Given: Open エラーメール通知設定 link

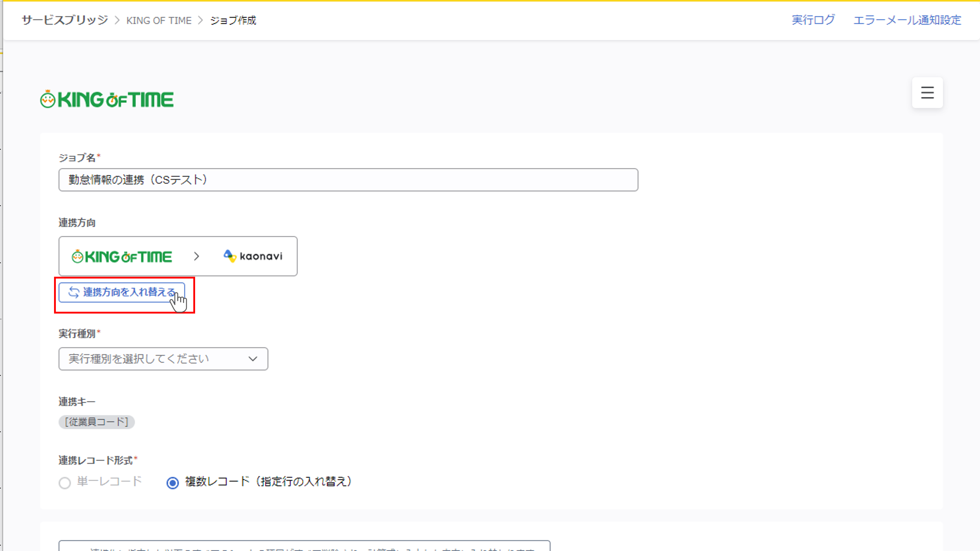Looking at the screenshot, I should click(x=907, y=20).
